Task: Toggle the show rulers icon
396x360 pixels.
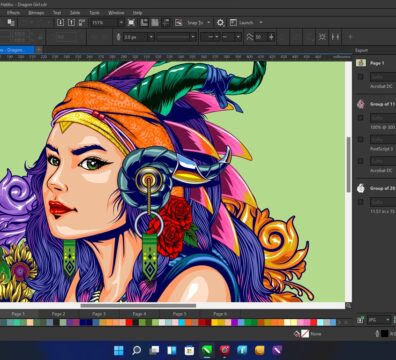Action: click(x=144, y=23)
